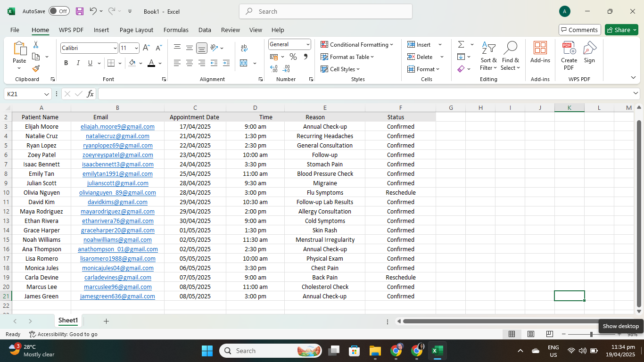The width and height of the screenshot is (644, 362).
Task: Expand Format as Table menu
Action: pyautogui.click(x=347, y=57)
